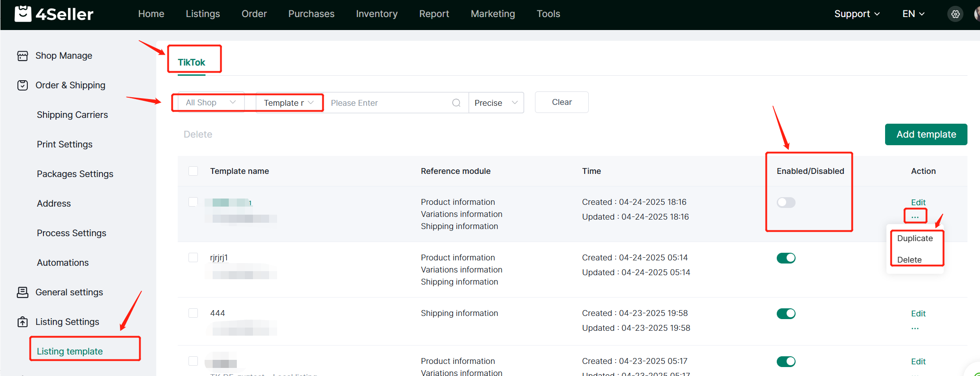
Task: Click the Listing Settings sidebar icon
Action: click(22, 322)
